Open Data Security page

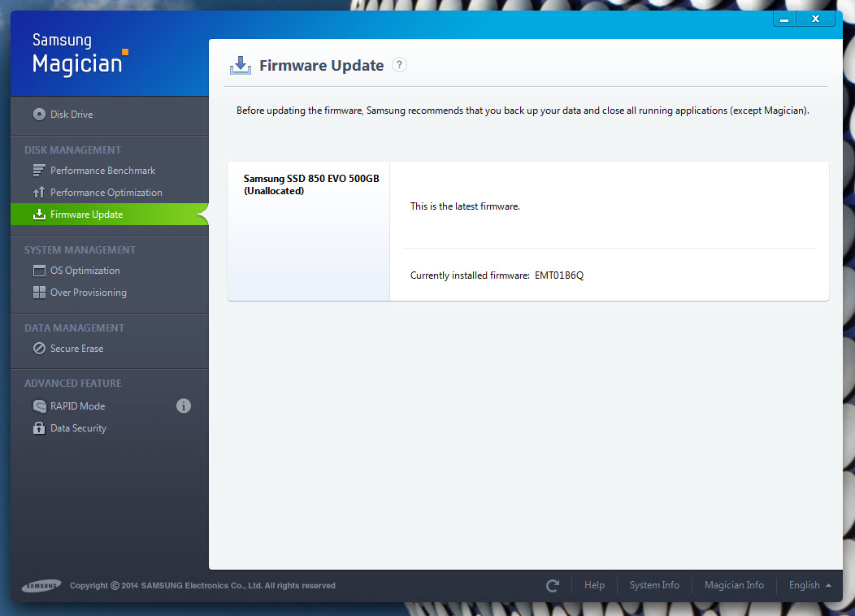[x=110, y=428]
